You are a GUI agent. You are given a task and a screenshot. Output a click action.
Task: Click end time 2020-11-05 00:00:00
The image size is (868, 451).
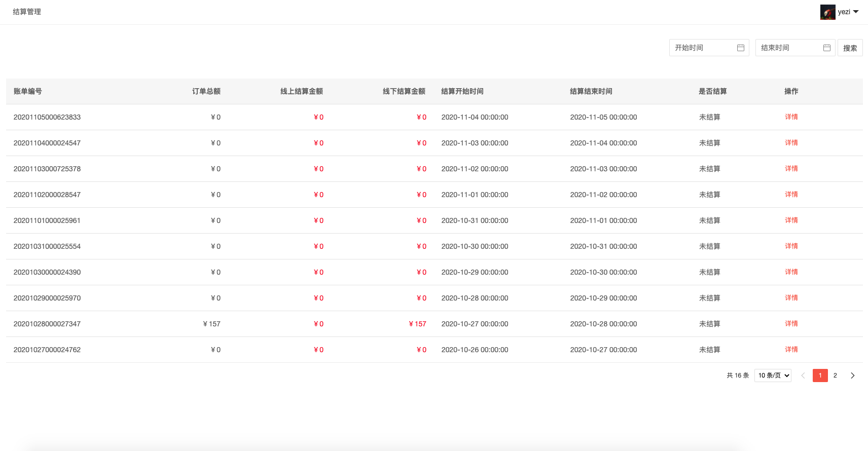[x=603, y=117]
